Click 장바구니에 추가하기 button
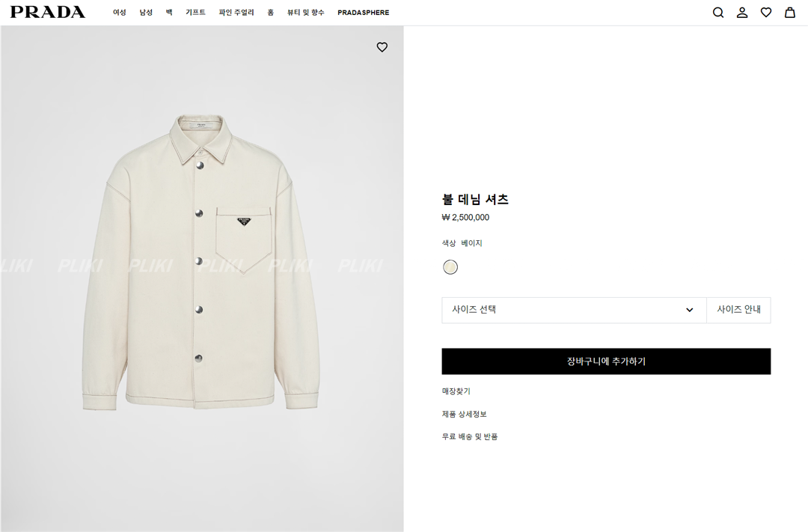 606,361
